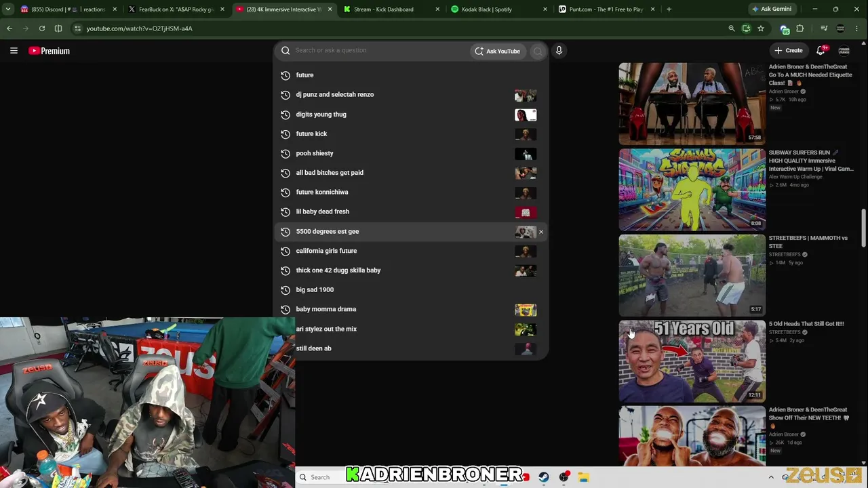Select 'california girls future' suggestion
The image size is (868, 488).
point(410,251)
